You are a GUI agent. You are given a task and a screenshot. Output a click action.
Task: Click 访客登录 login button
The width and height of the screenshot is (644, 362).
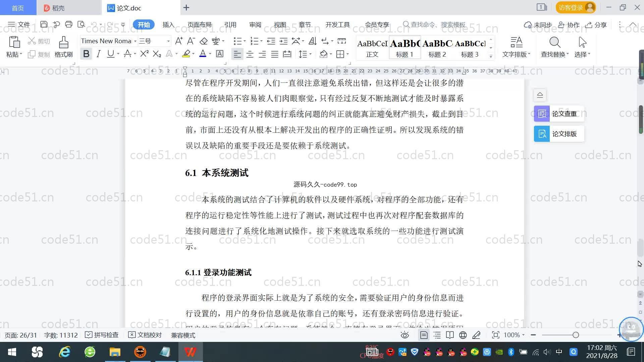pyautogui.click(x=576, y=7)
